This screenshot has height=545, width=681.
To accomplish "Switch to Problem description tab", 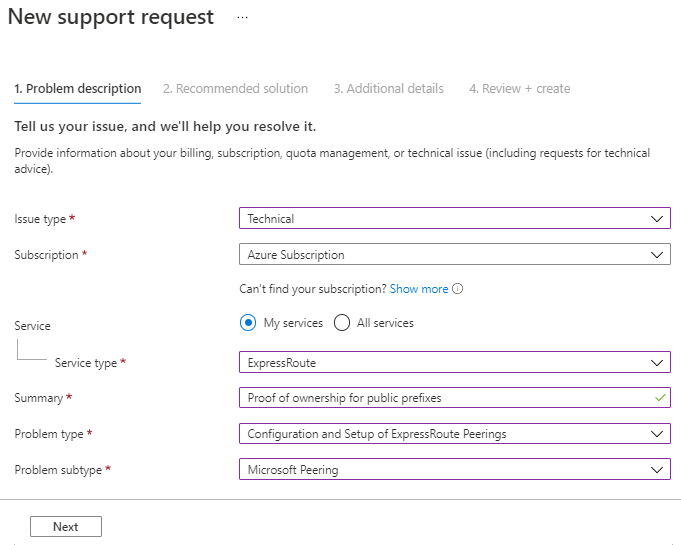I will coord(78,89).
